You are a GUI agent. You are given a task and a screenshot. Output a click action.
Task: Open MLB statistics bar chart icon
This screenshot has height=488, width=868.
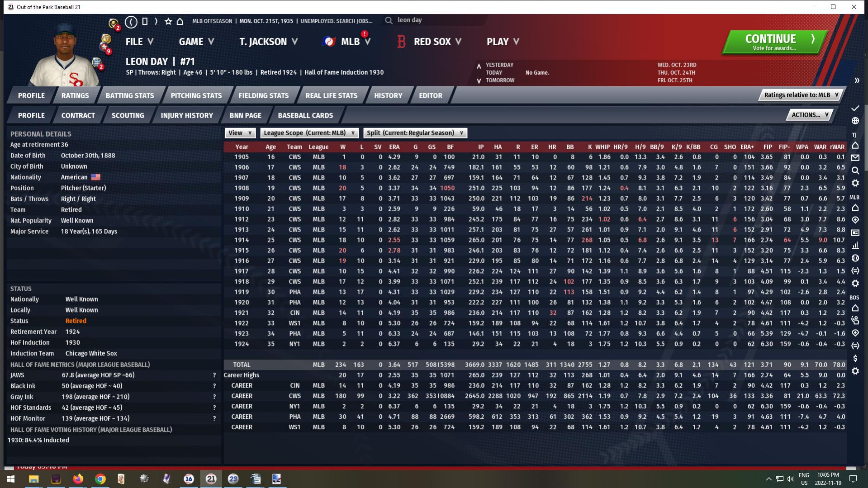(855, 246)
